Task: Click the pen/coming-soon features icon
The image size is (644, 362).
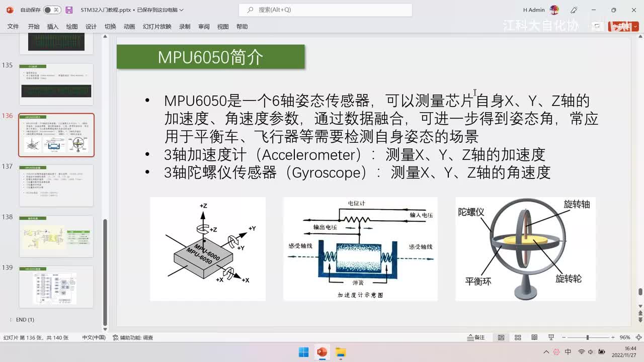Action: pos(574,10)
